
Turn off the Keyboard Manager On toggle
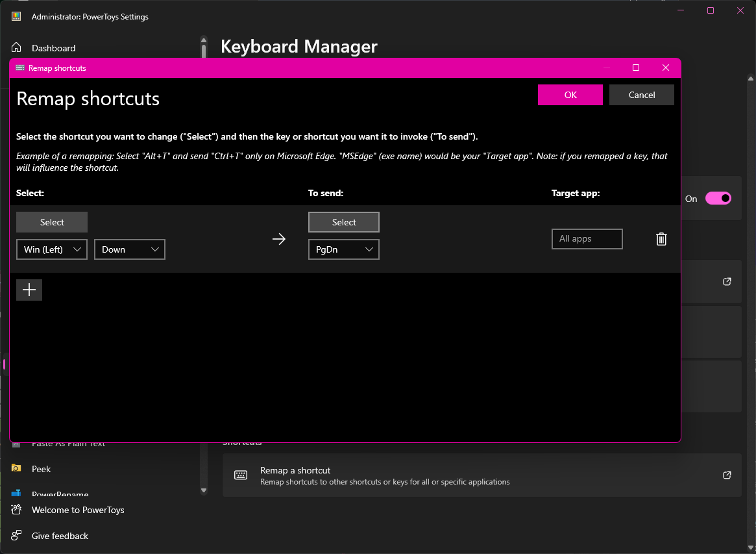coord(719,199)
